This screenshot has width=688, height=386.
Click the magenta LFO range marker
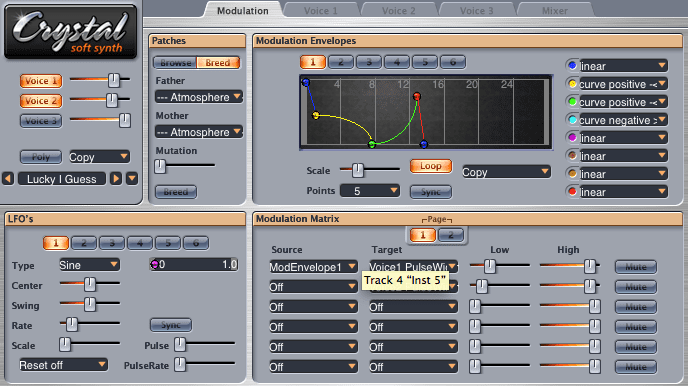point(154,264)
